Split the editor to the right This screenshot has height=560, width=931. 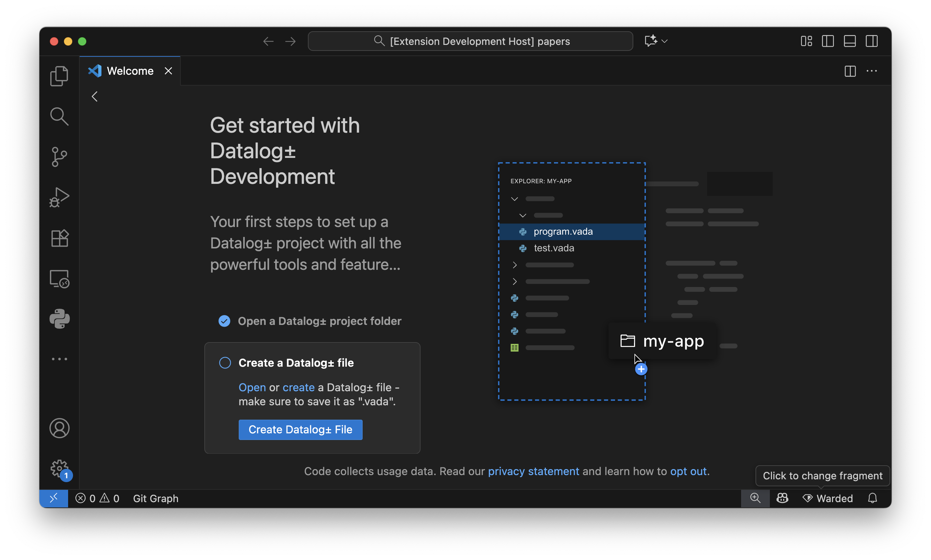tap(850, 71)
